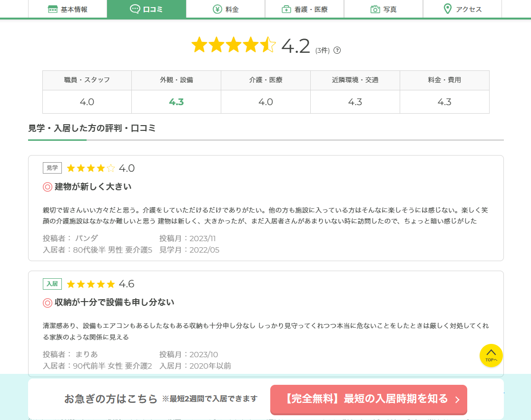Select the 外観・設備 rating category
The height and width of the screenshot is (420, 531).
coord(176,80)
